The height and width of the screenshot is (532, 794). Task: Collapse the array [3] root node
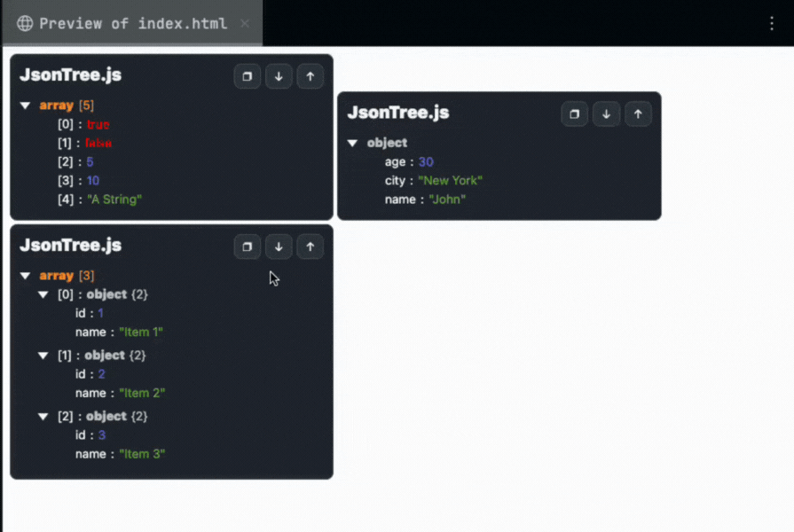[26, 276]
